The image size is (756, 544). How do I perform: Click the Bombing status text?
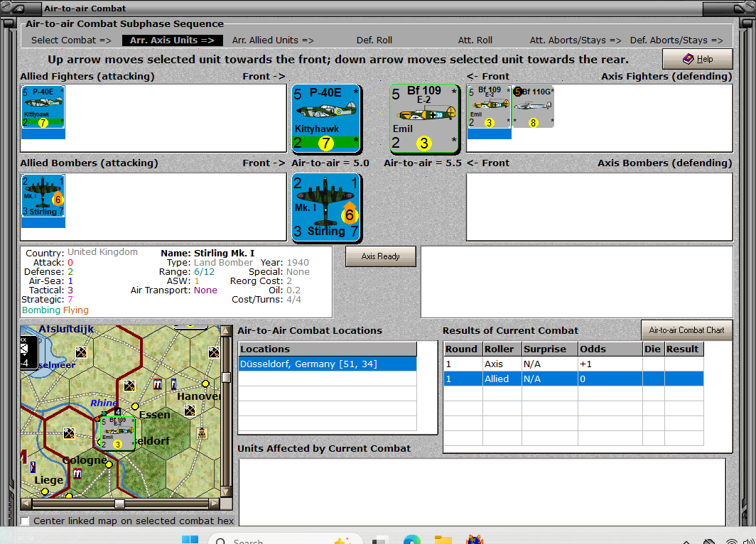(x=41, y=310)
